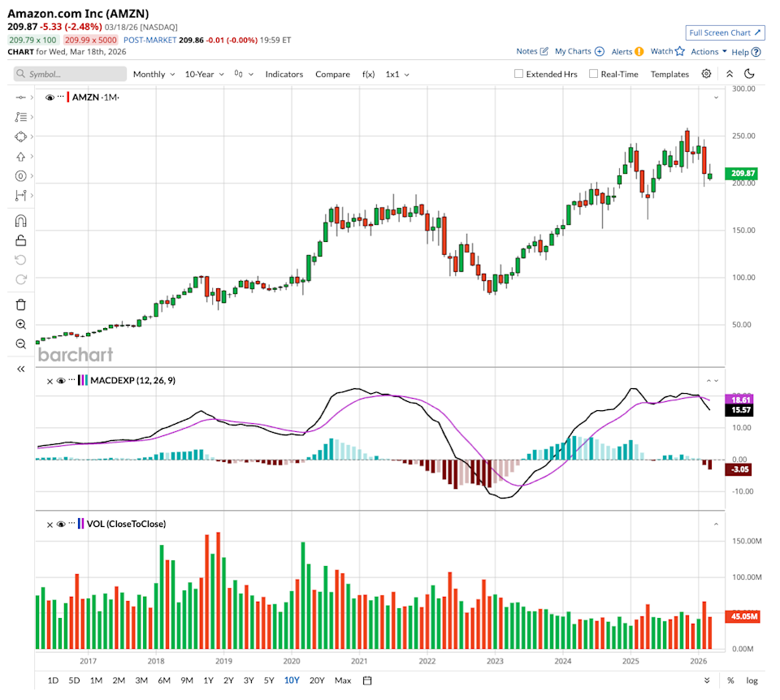This screenshot has width=780, height=700.
Task: Click the Full Screen Chart button
Action: coord(725,32)
